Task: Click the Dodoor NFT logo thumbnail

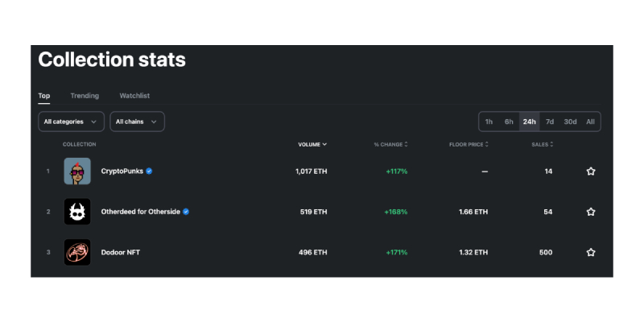Action: pos(77,252)
